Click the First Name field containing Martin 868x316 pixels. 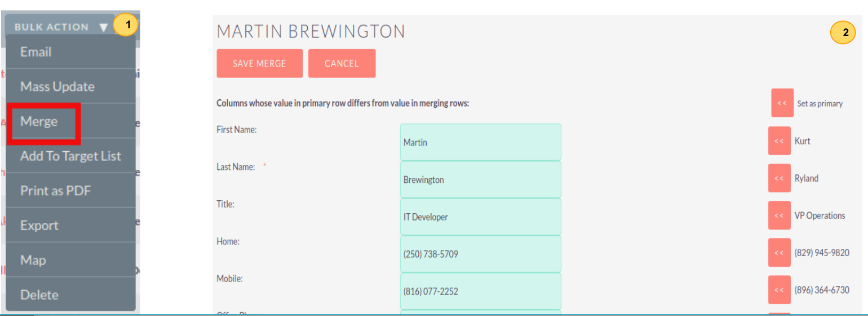tap(480, 142)
